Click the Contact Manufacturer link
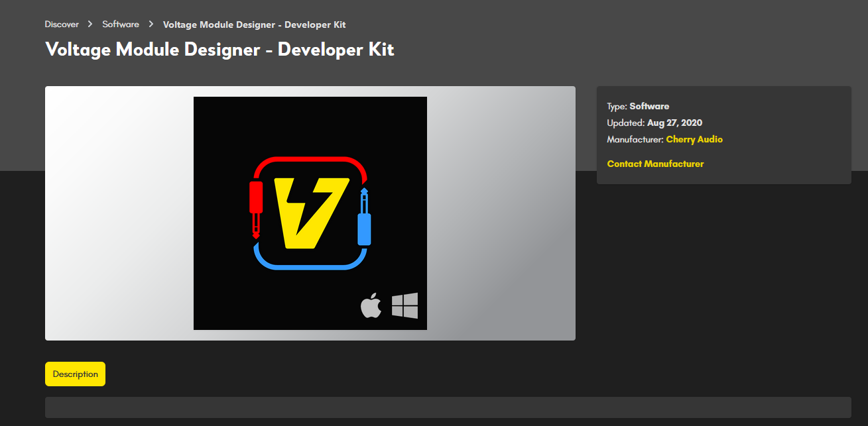 [x=655, y=164]
